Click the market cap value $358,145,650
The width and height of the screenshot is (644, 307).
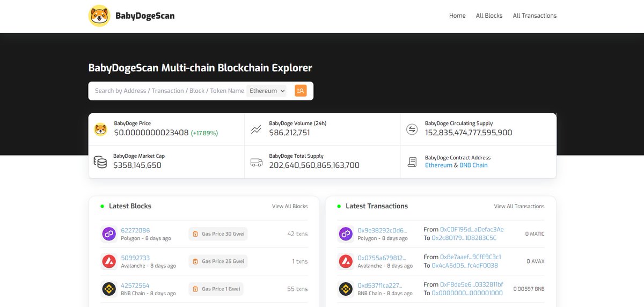point(137,165)
